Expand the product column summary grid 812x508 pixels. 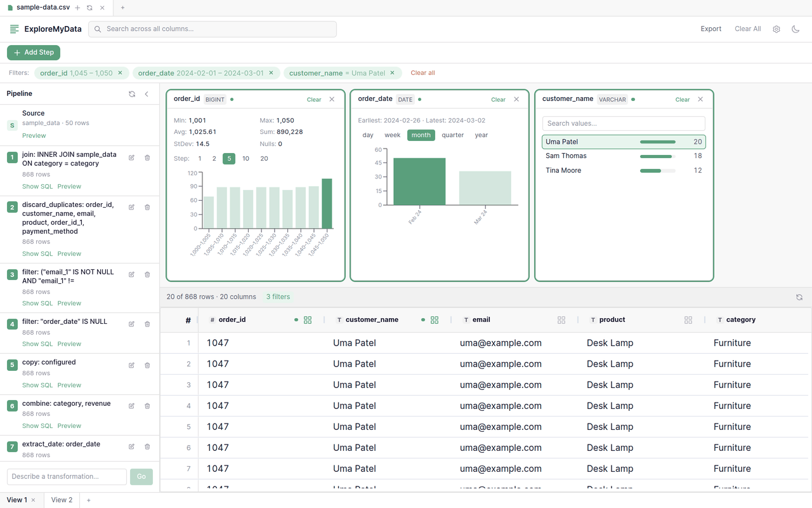pyautogui.click(x=688, y=319)
